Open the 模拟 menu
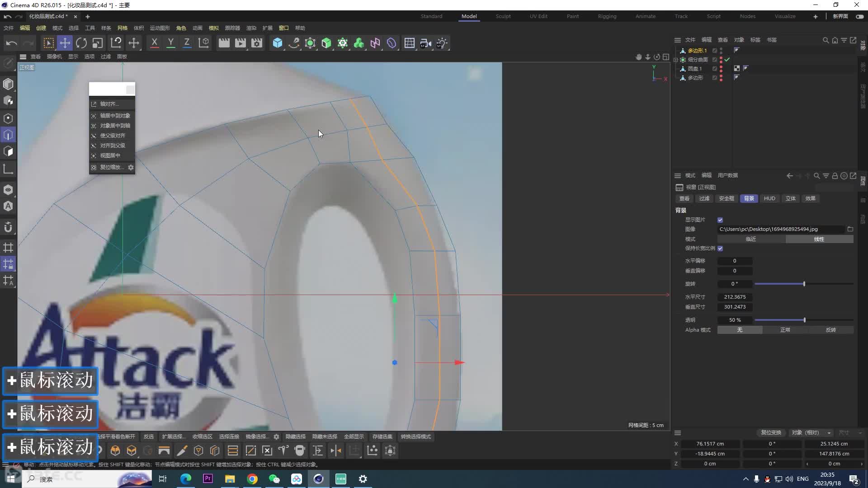The image size is (868, 488). pos(213,28)
